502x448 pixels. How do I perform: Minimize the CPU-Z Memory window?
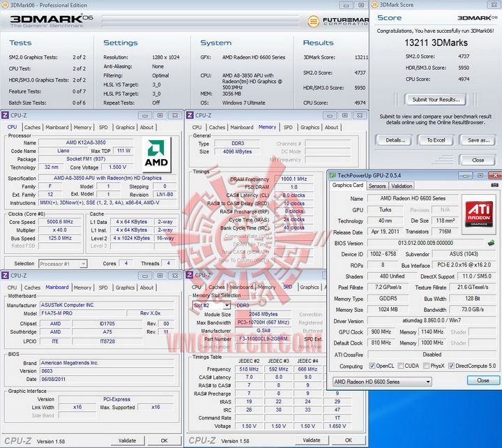tap(330, 115)
